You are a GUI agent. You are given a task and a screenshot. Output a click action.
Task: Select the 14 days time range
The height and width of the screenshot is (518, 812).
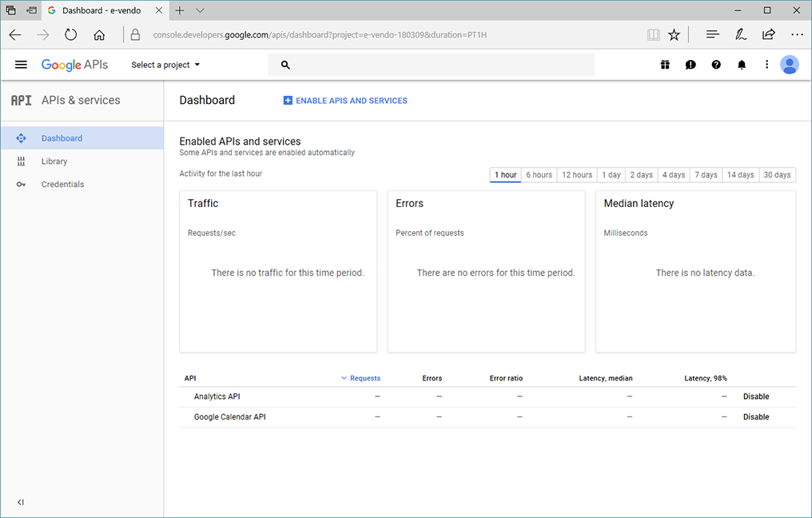[741, 175]
